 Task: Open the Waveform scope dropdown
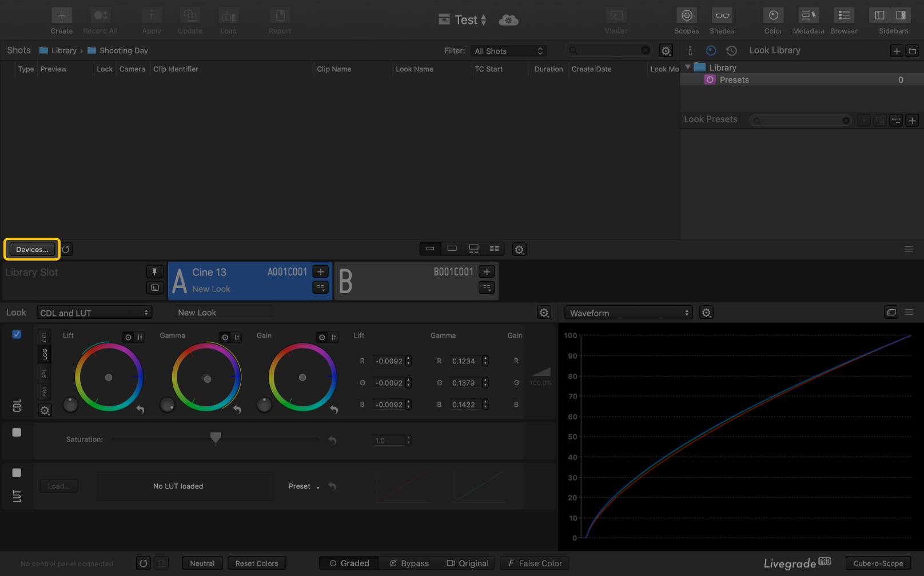point(628,313)
